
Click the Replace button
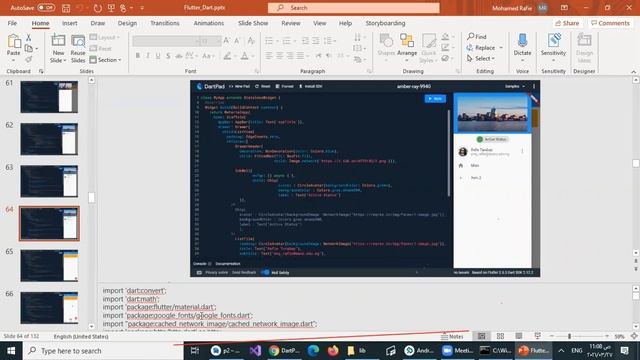(481, 48)
